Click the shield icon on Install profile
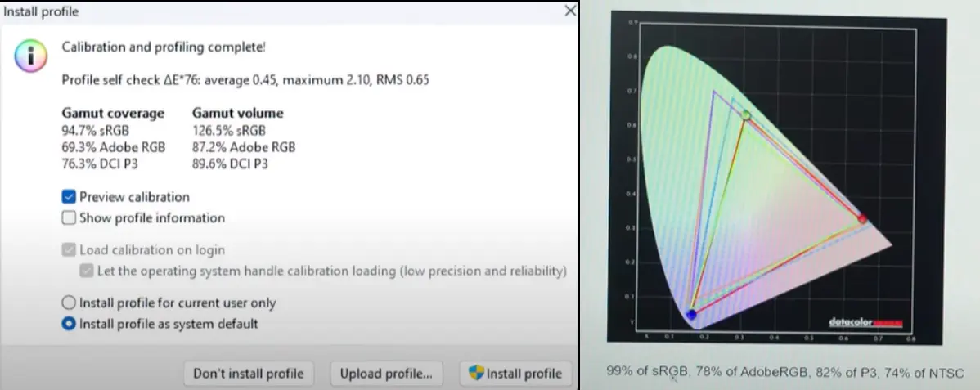Image resolution: width=980 pixels, height=390 pixels. pyautogui.click(x=476, y=374)
